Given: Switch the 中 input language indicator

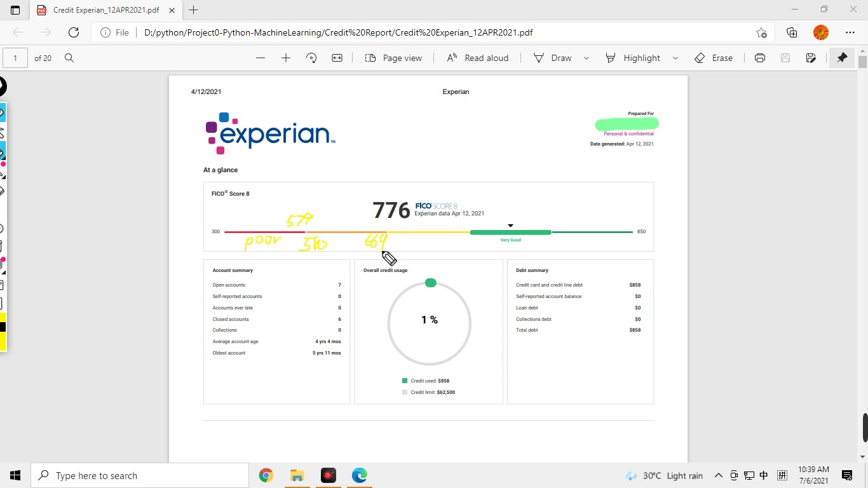Looking at the screenshot, I should click(764, 475).
